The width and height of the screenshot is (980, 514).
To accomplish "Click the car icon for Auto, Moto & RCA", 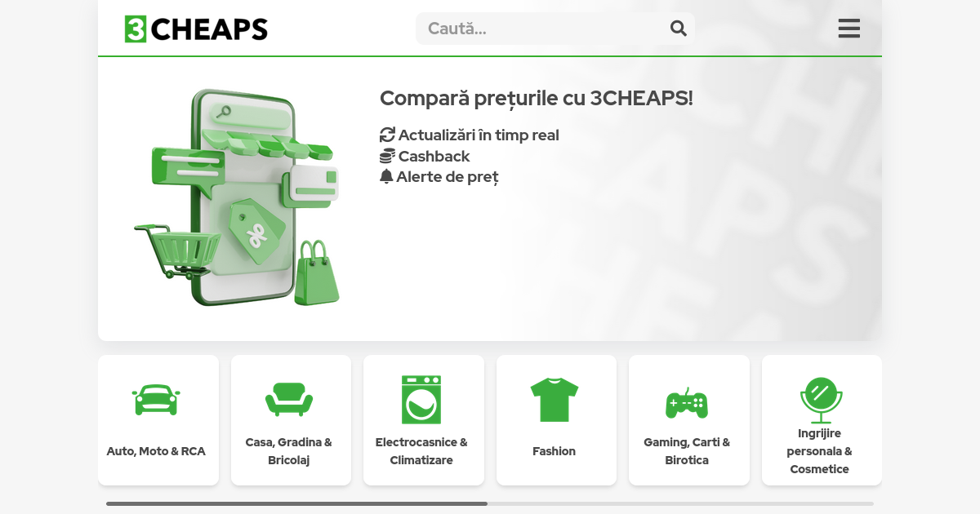I will [x=156, y=400].
